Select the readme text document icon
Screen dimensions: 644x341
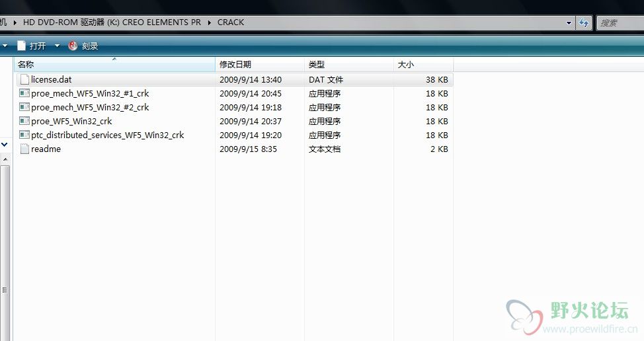(x=24, y=149)
